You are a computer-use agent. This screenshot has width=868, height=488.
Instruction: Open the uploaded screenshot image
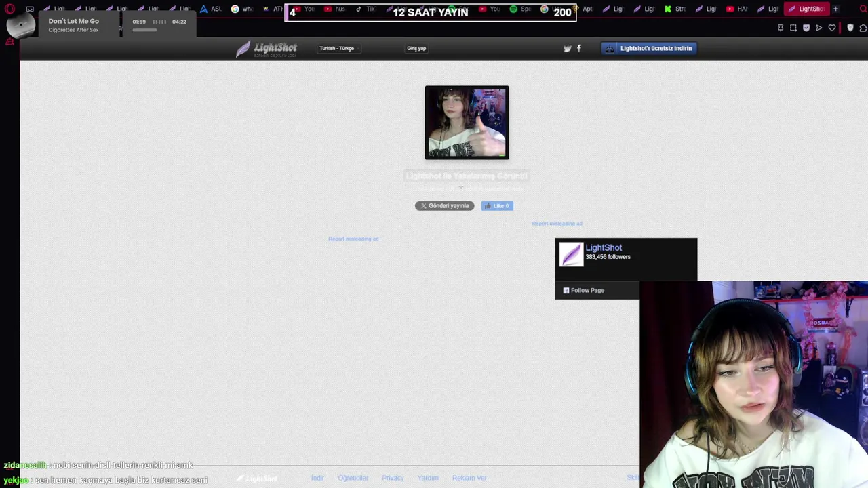click(x=467, y=123)
